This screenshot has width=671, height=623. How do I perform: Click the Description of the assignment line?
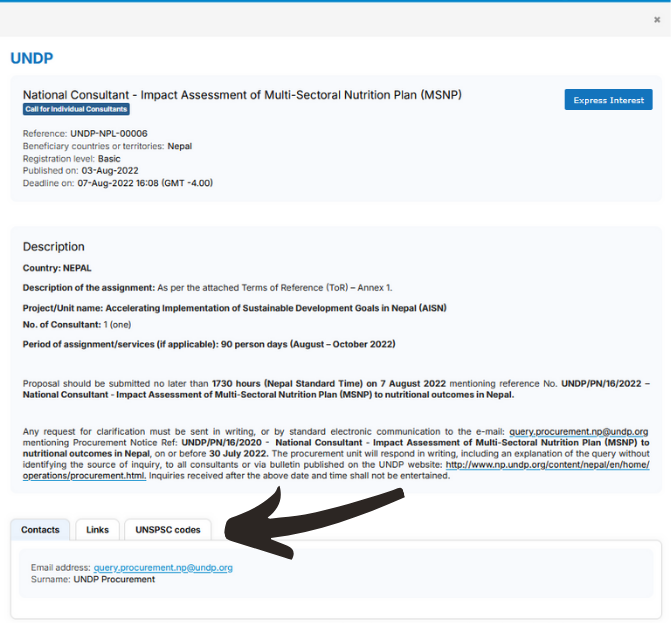208,288
